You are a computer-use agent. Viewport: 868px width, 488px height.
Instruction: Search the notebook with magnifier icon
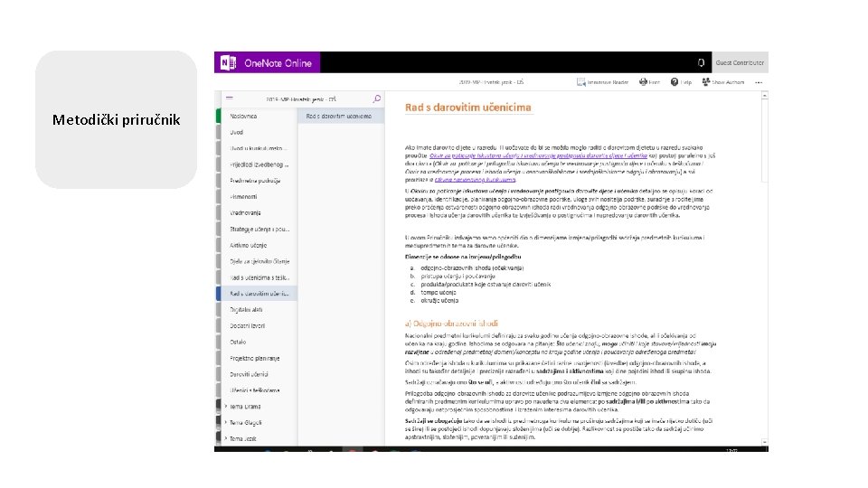[377, 99]
